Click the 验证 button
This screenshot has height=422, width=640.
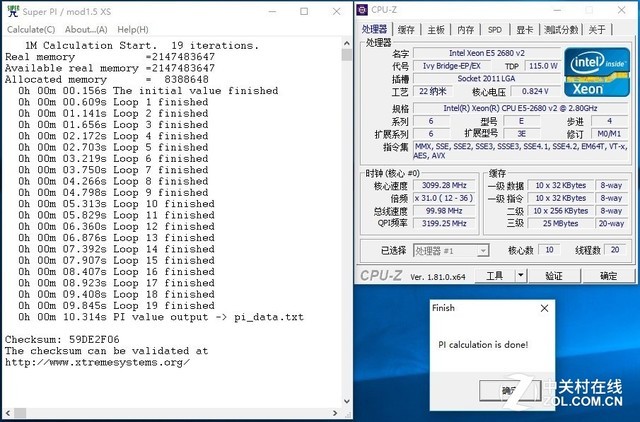tap(553, 276)
